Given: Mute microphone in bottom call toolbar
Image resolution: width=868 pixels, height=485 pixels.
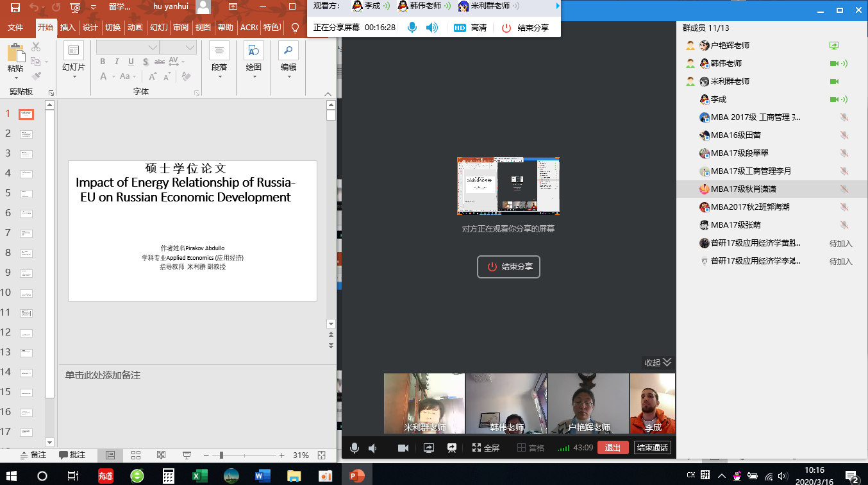Looking at the screenshot, I should point(354,448).
